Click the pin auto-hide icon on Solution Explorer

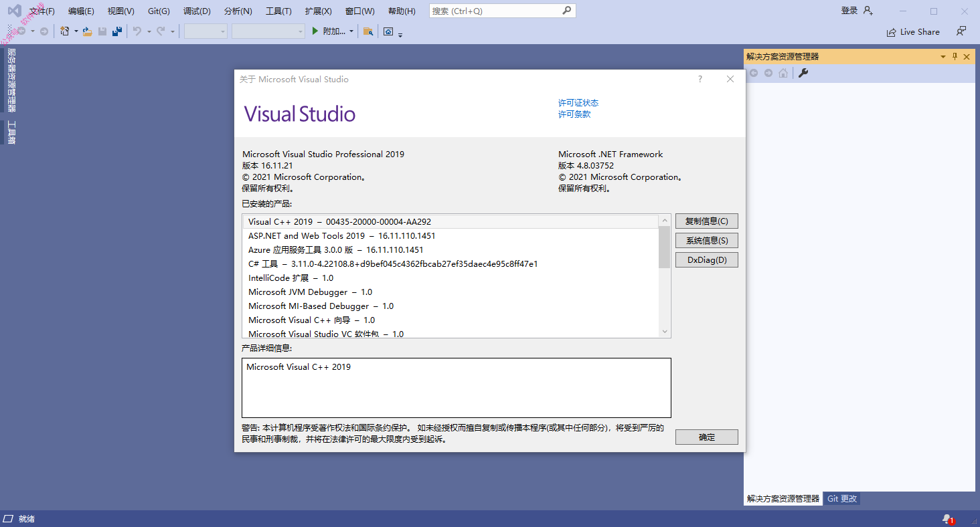click(x=955, y=57)
